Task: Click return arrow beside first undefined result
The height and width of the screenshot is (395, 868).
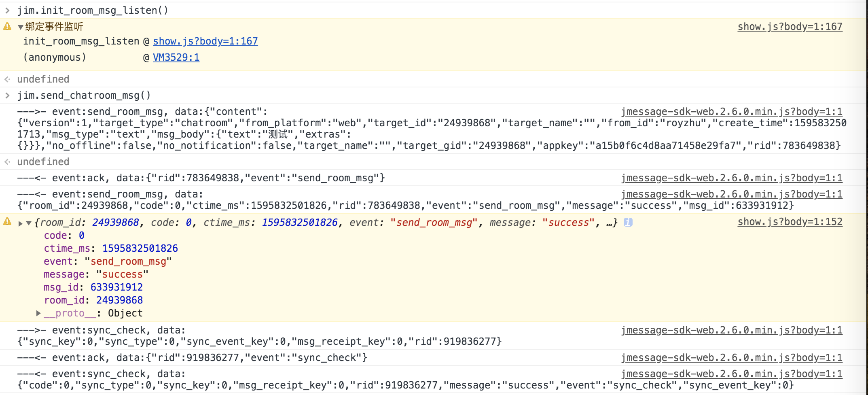Action: coord(7,79)
